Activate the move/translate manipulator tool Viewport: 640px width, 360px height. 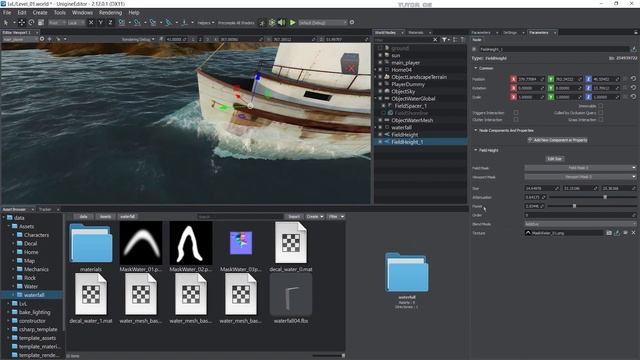coord(22,22)
